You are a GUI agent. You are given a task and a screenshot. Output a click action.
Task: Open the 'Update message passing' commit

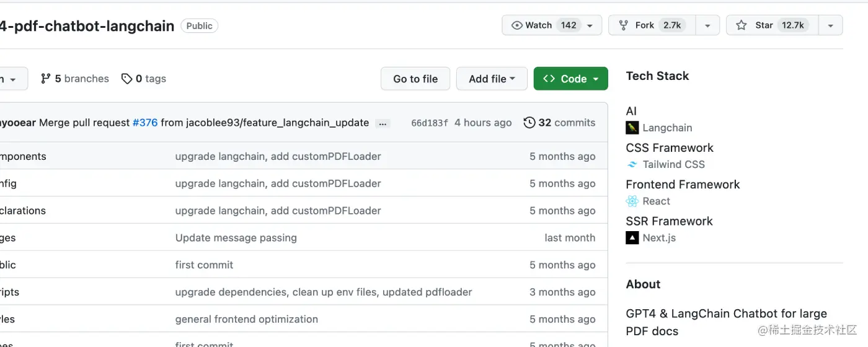point(236,238)
